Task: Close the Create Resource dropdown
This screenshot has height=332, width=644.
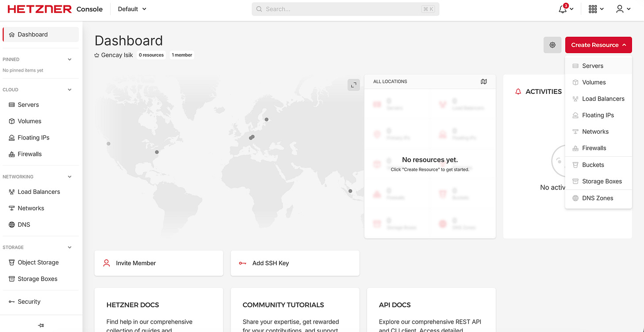Action: tap(598, 45)
